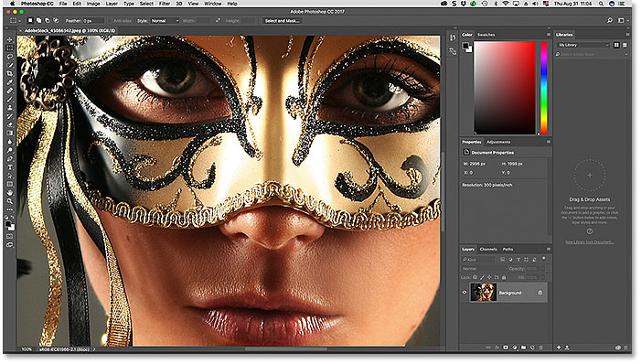Click the rainbow hue slider strip

544,88
